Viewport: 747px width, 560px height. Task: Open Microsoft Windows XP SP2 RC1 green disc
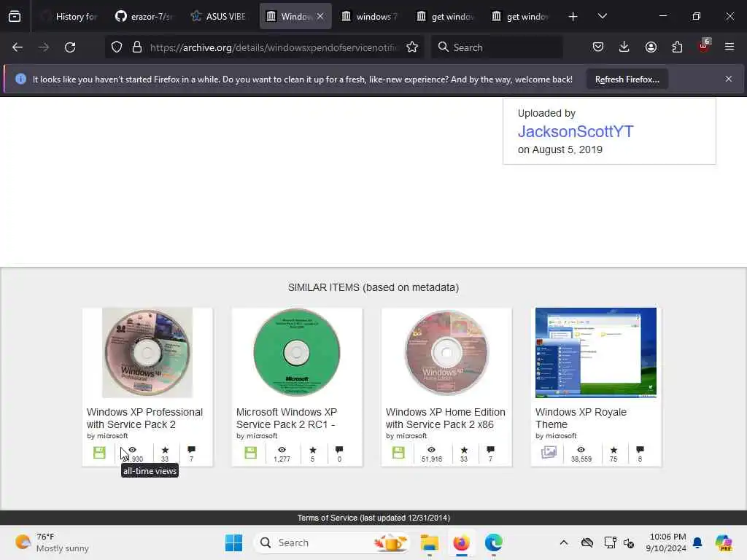297,352
